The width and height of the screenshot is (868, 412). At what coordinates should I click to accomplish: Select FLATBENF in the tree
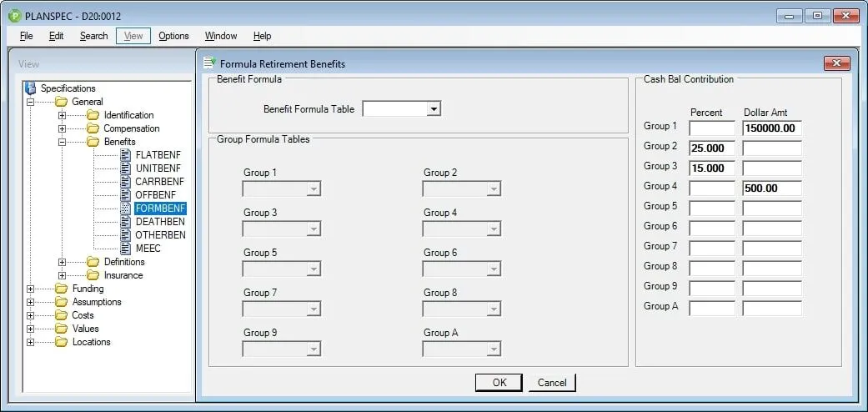158,155
